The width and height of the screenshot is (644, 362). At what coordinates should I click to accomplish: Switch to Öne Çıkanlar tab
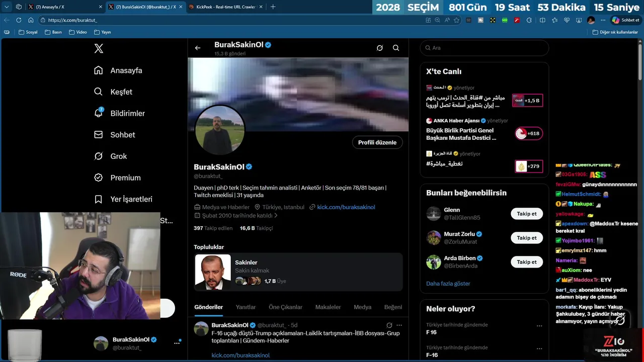coord(285,307)
